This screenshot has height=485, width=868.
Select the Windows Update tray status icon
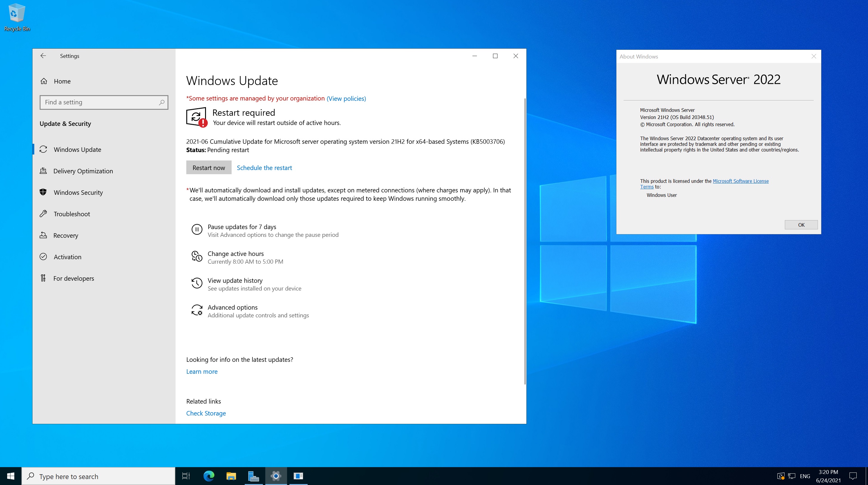pos(781,476)
